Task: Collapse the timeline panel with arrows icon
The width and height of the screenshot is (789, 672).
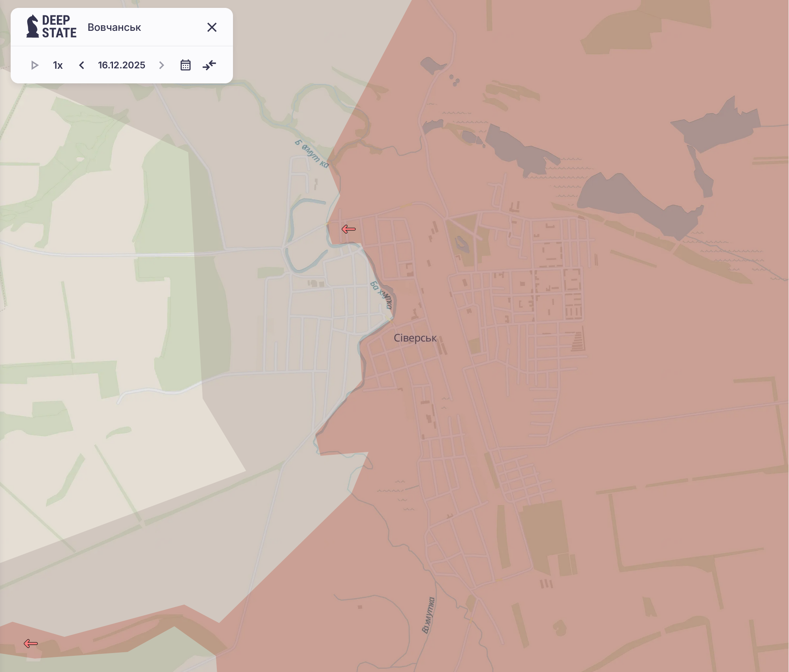Action: 209,65
